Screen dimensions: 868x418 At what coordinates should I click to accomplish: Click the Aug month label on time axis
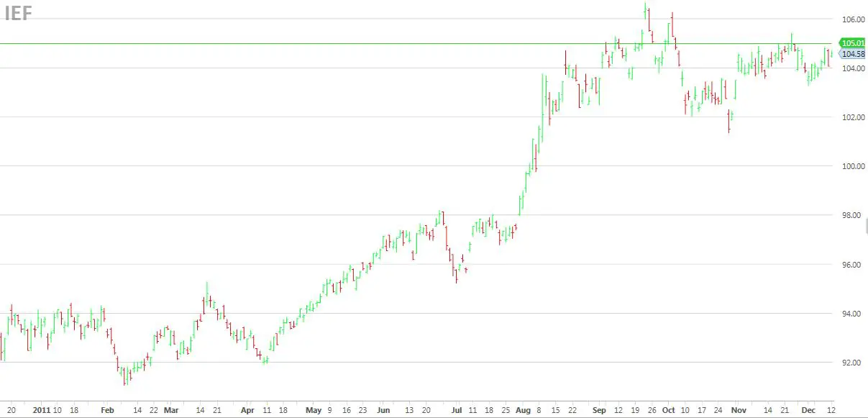pos(524,410)
